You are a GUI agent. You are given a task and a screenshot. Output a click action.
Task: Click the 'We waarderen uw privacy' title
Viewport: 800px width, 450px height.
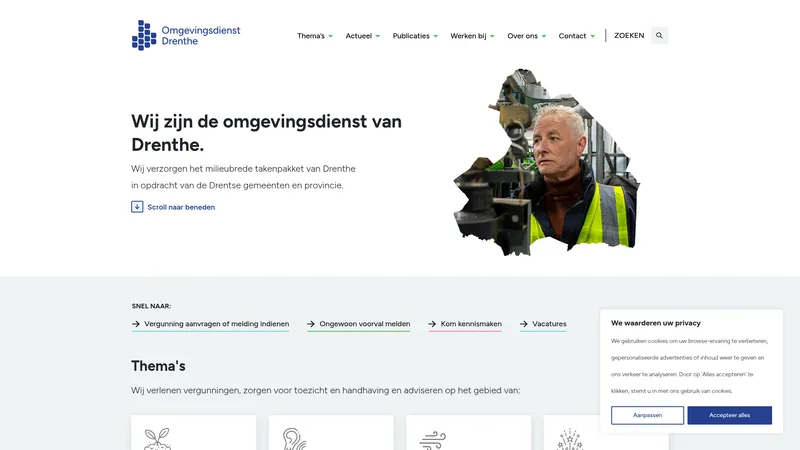(656, 323)
